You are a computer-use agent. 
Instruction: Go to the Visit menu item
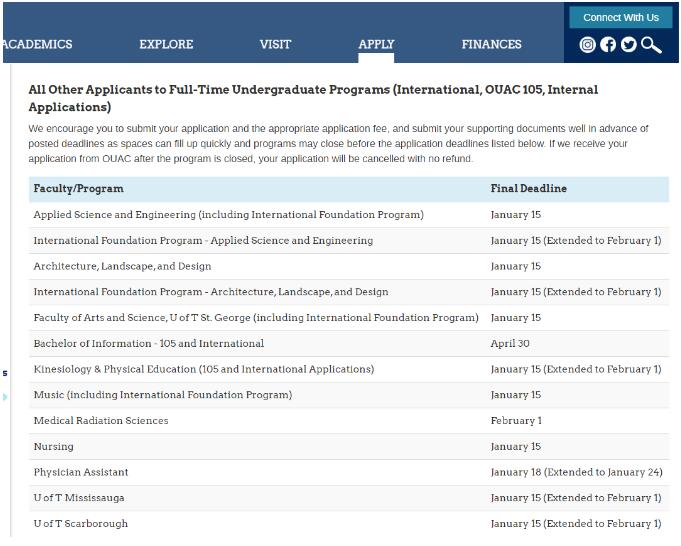pyautogui.click(x=275, y=45)
